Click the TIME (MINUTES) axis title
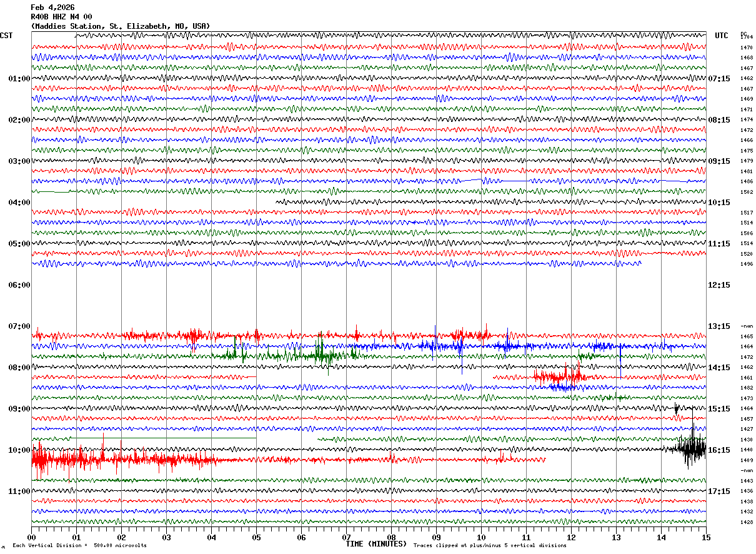 376,544
